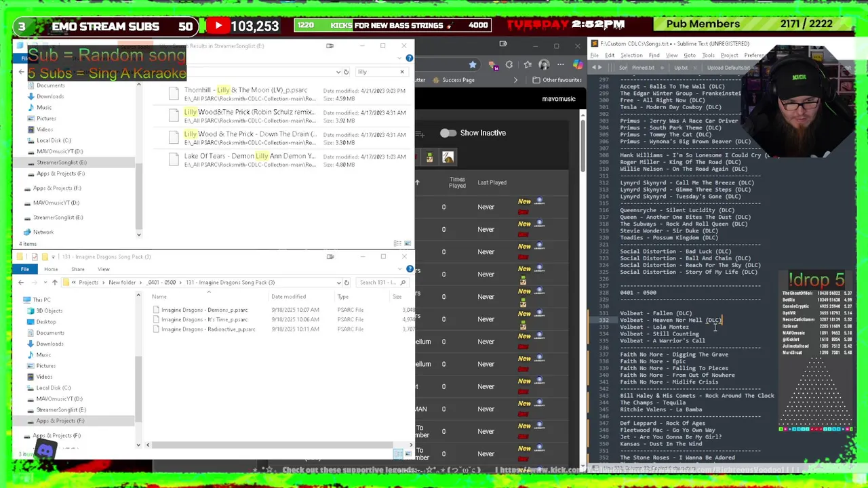Select Network in search results window tree
Screen dimensions: 868x488
click(43, 232)
